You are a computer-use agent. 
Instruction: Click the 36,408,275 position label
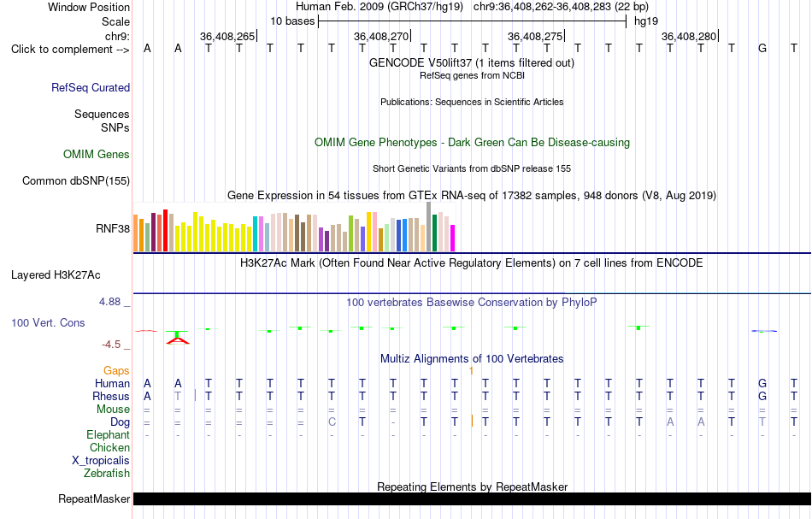pos(535,36)
